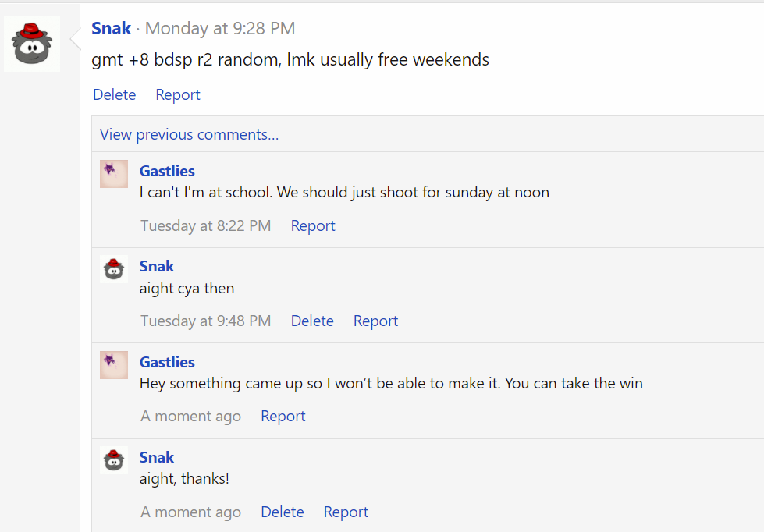Click the 'Monday at 9:28 PM' post timestamp
764x532 pixels.
click(x=220, y=28)
